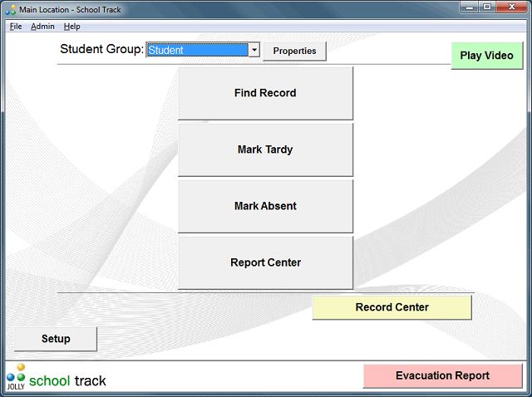Click the Main Location - School Track title

click(70, 10)
